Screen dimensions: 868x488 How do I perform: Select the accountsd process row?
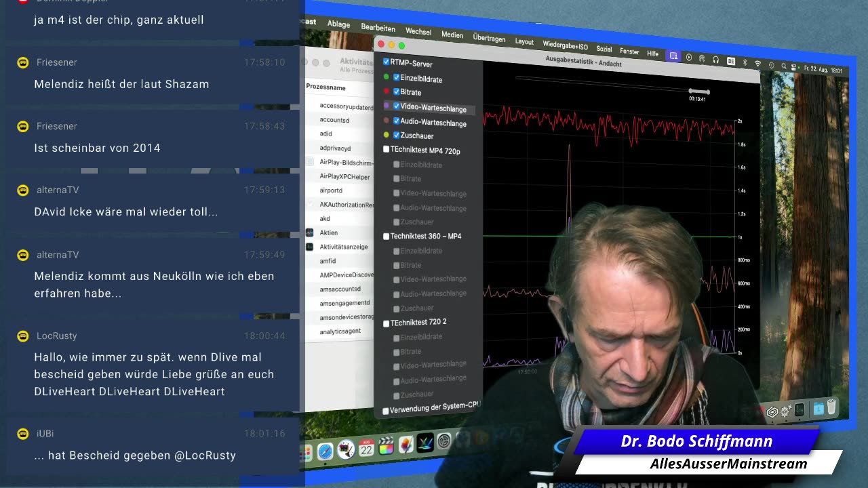[339, 120]
